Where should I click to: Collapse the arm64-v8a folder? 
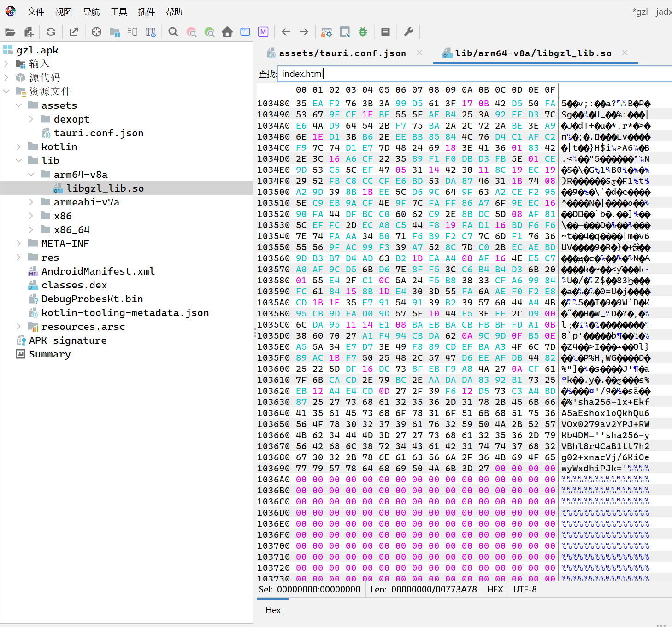coord(31,175)
